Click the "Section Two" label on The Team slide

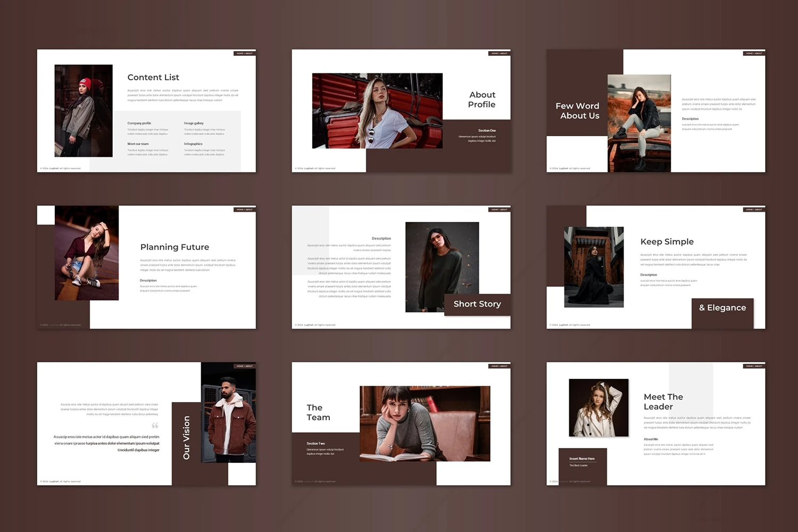pyautogui.click(x=315, y=443)
